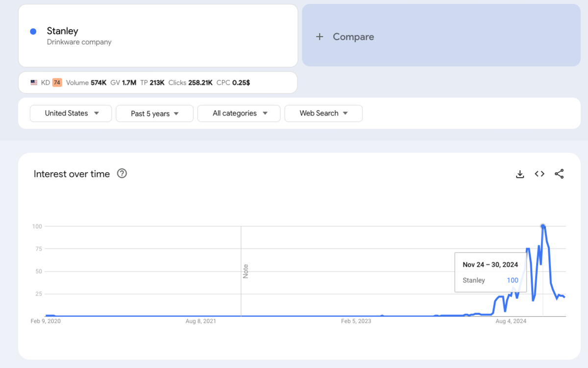Screen dimensions: 588x368
Task: Click the blue dot beside Stanley
Action: [x=32, y=31]
